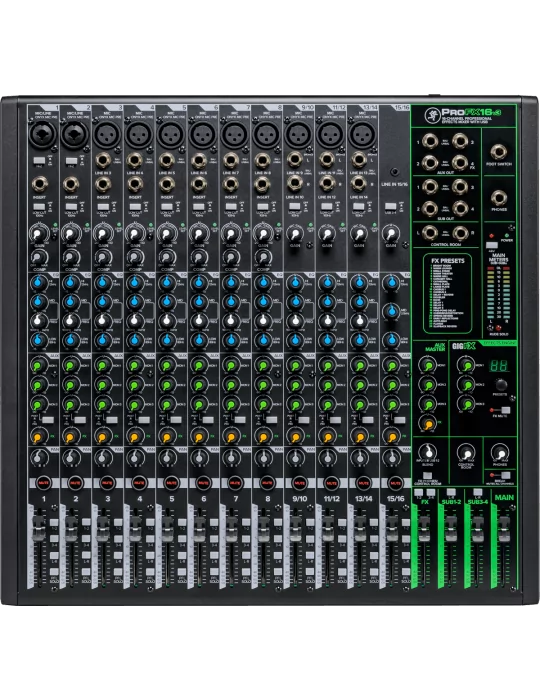Click the PHONES output jack

[498, 198]
